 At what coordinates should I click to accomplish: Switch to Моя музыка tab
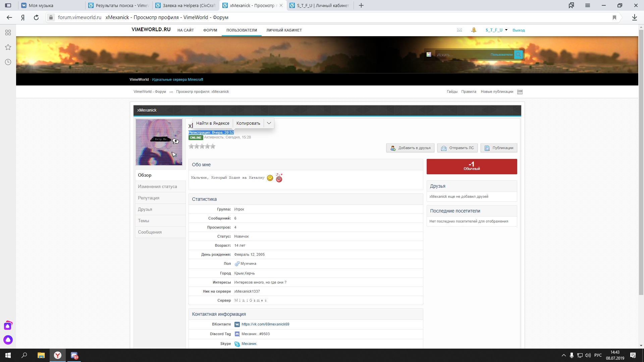point(51,5)
